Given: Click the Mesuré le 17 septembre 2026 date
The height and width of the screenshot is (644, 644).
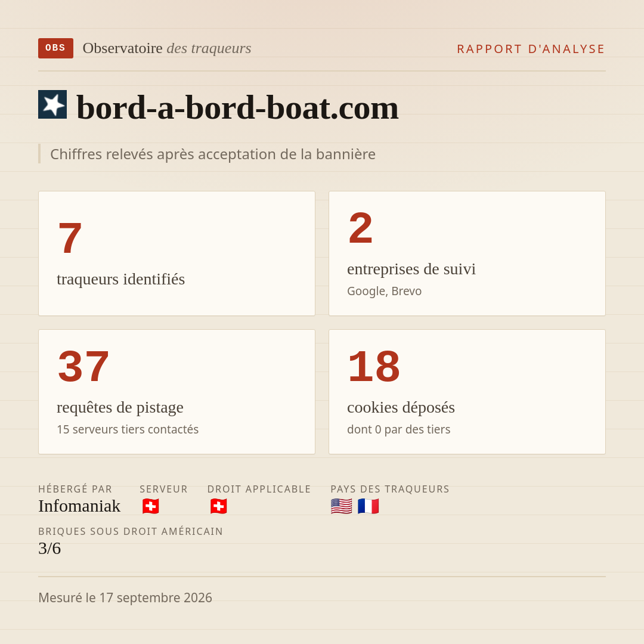Looking at the screenshot, I should pos(125,598).
